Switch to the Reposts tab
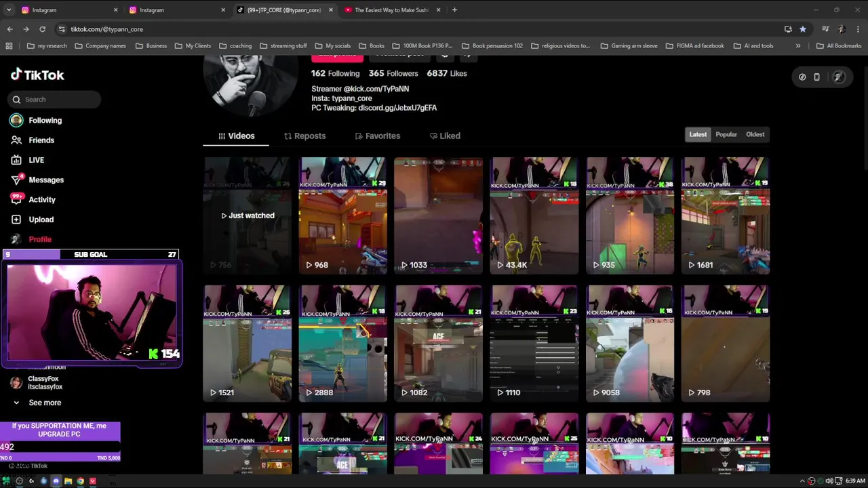 [304, 136]
